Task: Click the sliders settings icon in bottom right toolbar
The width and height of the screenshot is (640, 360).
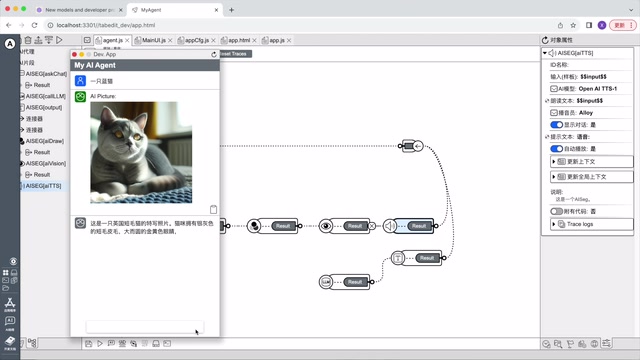Action: [607, 344]
